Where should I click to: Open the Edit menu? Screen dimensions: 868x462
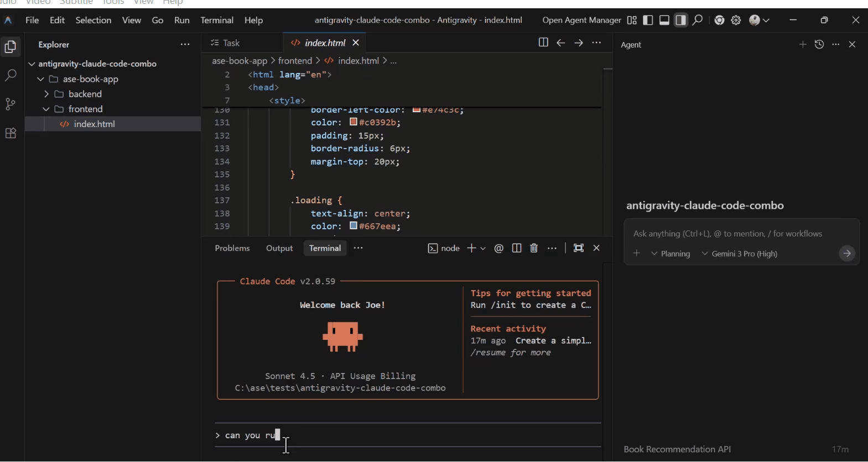[58, 20]
